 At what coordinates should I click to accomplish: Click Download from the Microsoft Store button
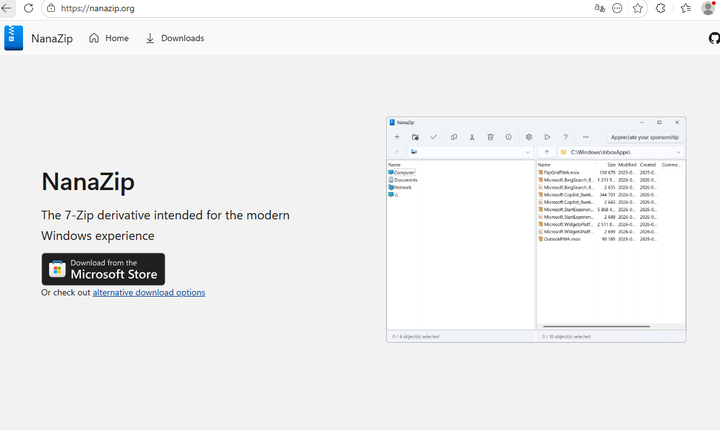click(x=103, y=269)
